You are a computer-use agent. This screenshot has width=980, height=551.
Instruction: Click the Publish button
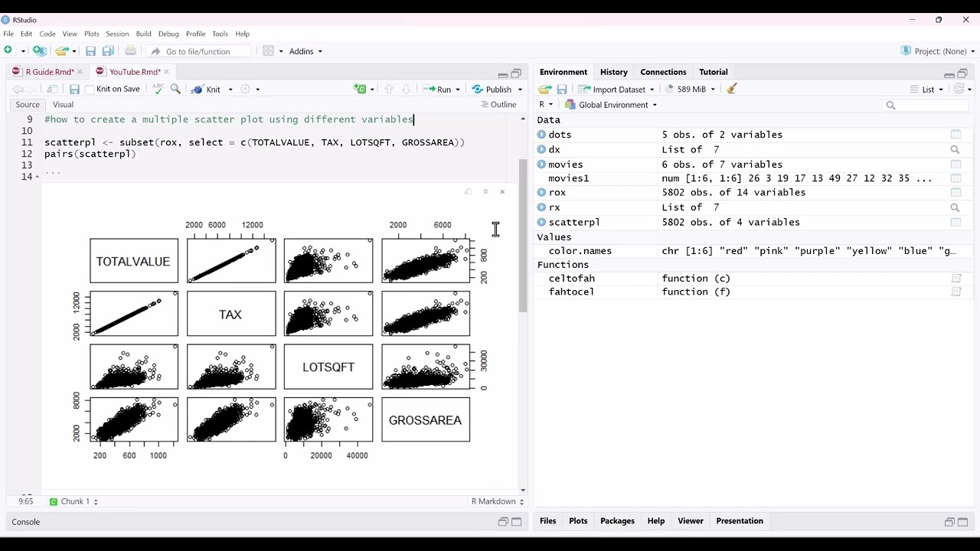[492, 90]
